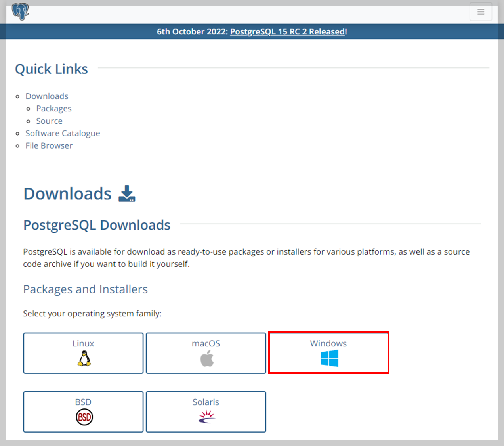Viewport: 504px width, 446px height.
Task: Open the hamburger navigation menu
Action: click(481, 11)
